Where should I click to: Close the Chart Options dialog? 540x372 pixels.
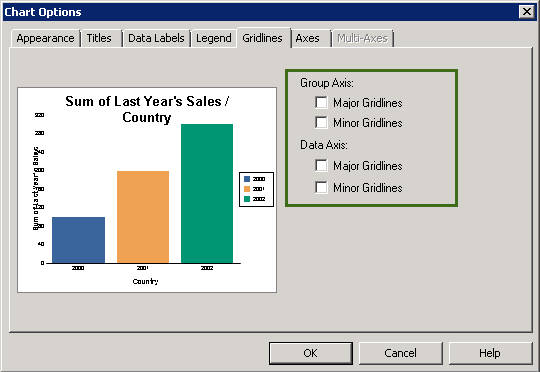[527, 12]
